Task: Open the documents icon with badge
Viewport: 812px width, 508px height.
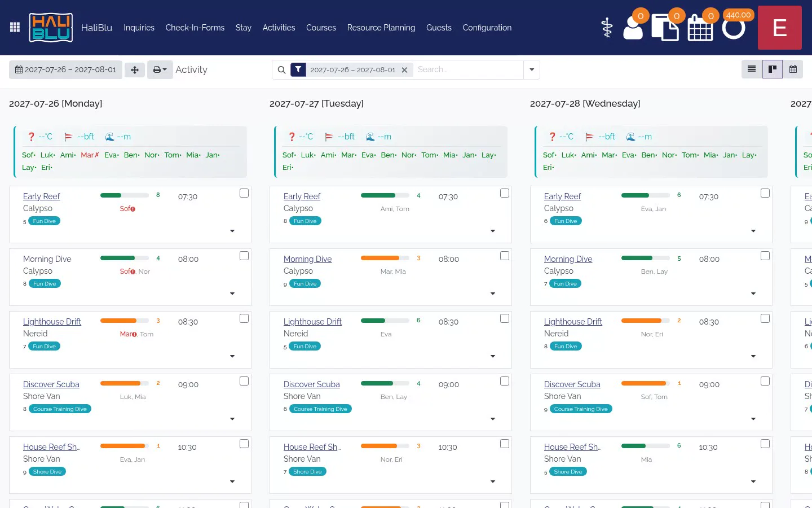Action: point(665,28)
